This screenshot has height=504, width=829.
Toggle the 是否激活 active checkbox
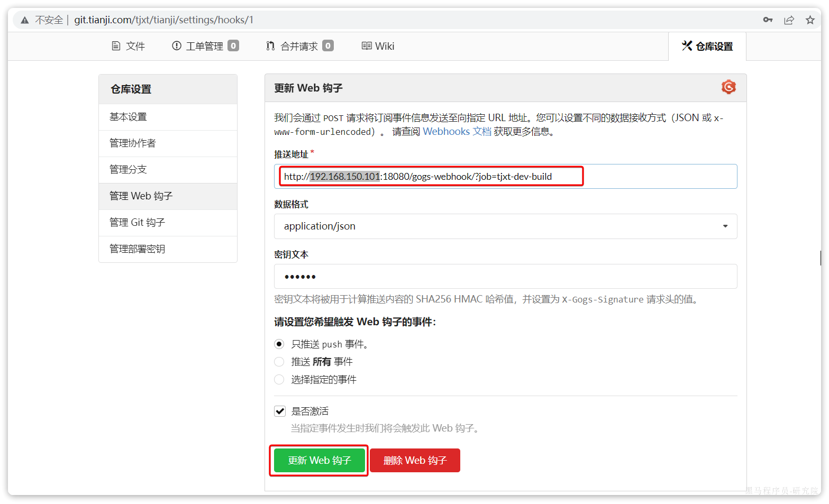click(x=280, y=411)
